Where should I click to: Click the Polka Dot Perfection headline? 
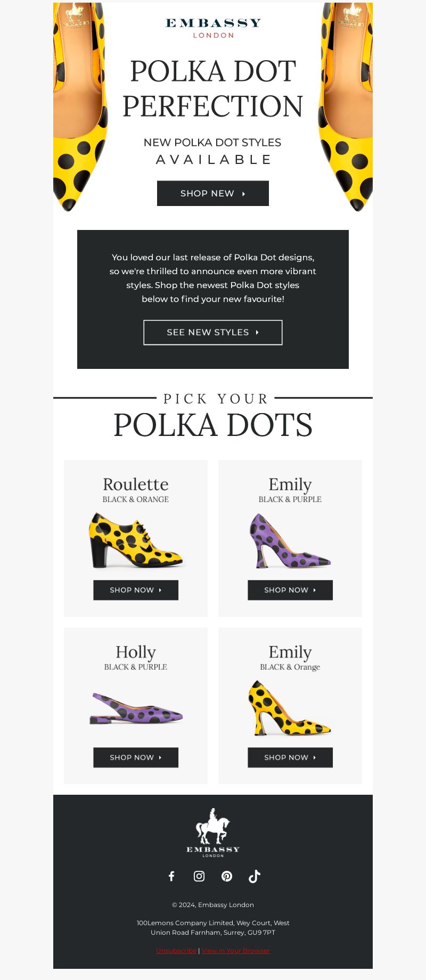click(213, 88)
